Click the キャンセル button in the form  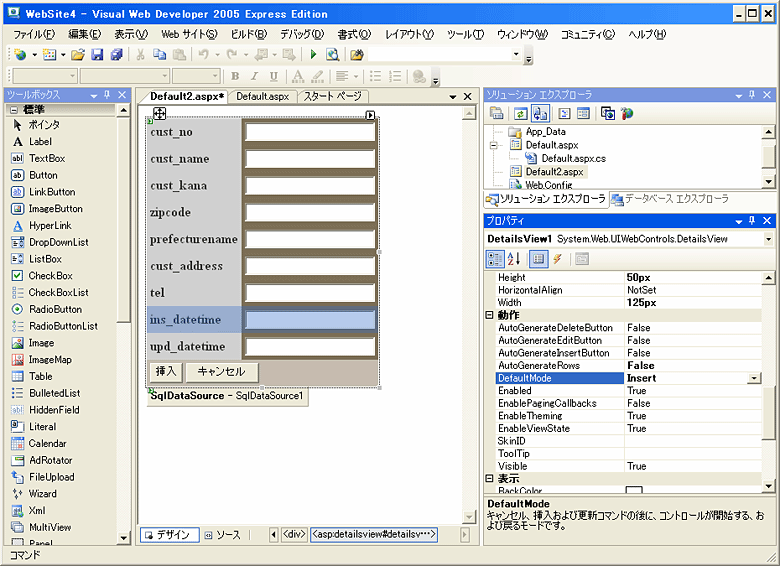coord(221,371)
